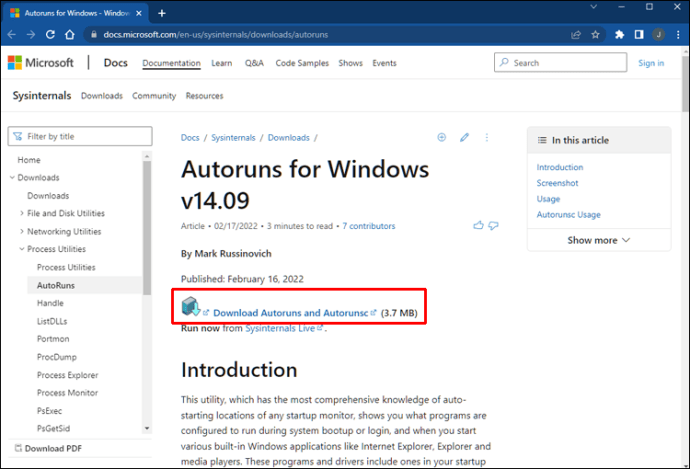Open the browser Extensions puzzle icon

pyautogui.click(x=619, y=34)
